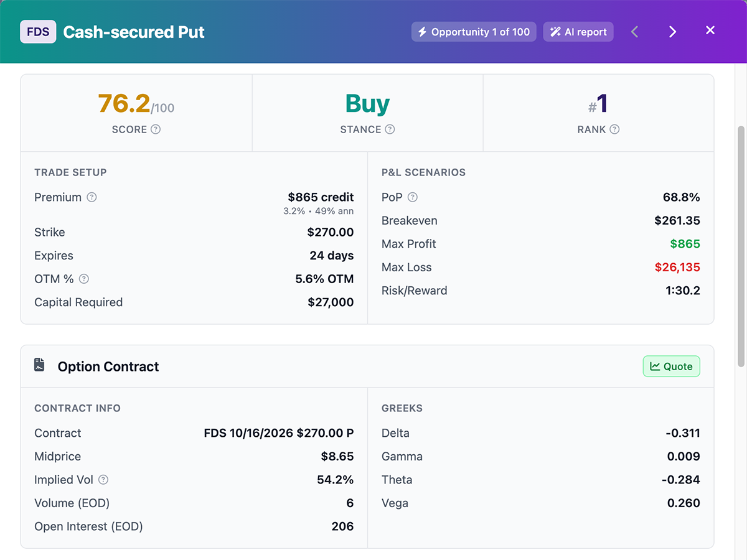Select the -0.284 theta value
The width and height of the screenshot is (747, 560).
(x=682, y=480)
